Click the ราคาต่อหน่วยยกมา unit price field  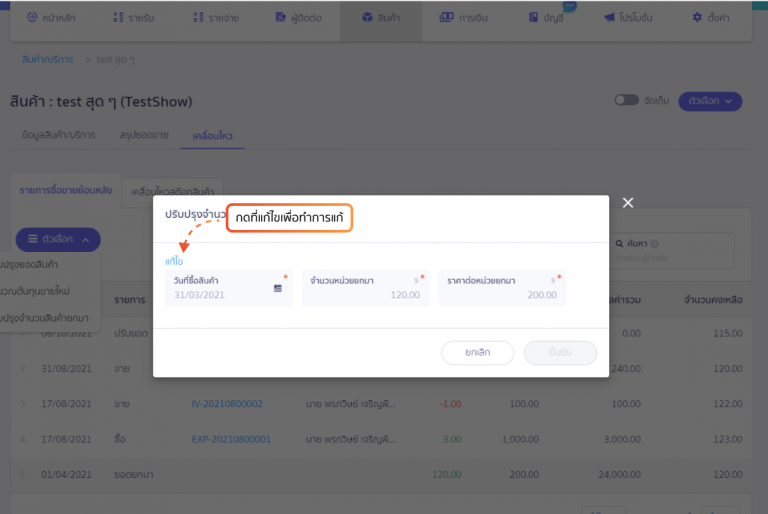(502, 288)
